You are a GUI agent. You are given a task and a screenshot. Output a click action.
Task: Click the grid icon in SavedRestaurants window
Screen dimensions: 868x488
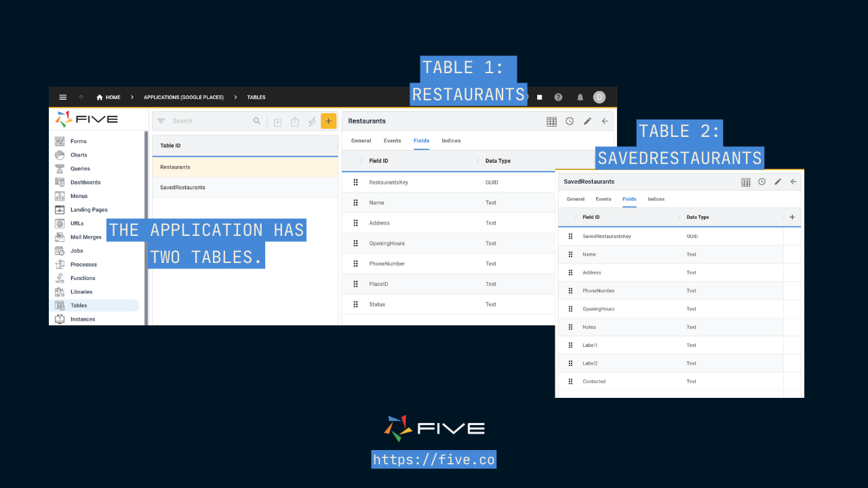[x=746, y=182]
